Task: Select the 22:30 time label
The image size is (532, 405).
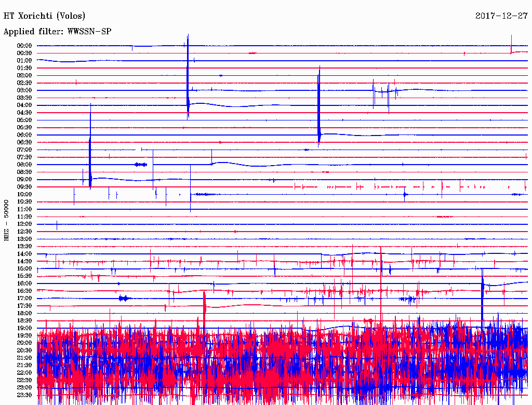Action: 24,380
